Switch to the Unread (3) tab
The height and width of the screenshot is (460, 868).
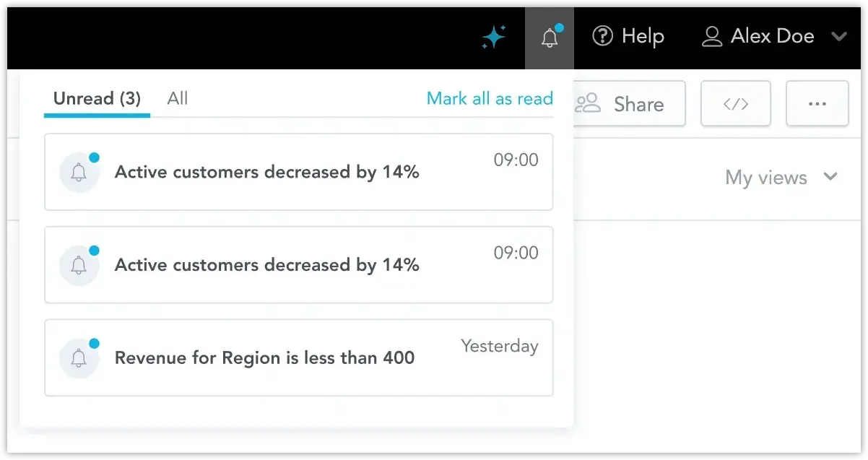tap(97, 99)
